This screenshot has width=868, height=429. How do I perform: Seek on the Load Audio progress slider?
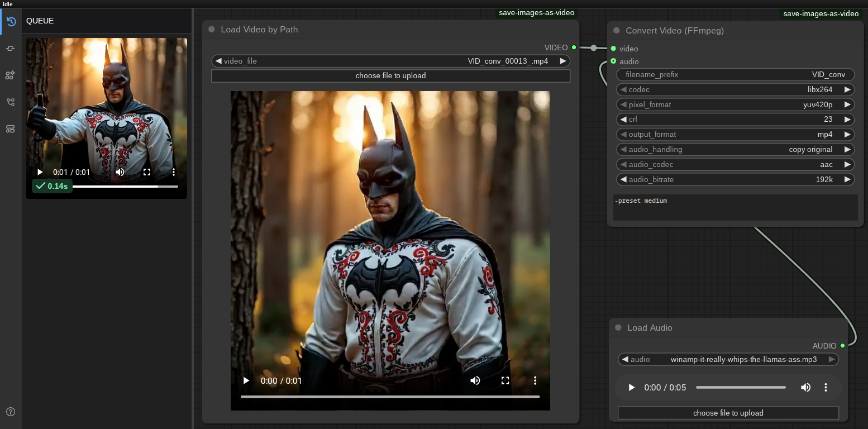[x=741, y=387]
